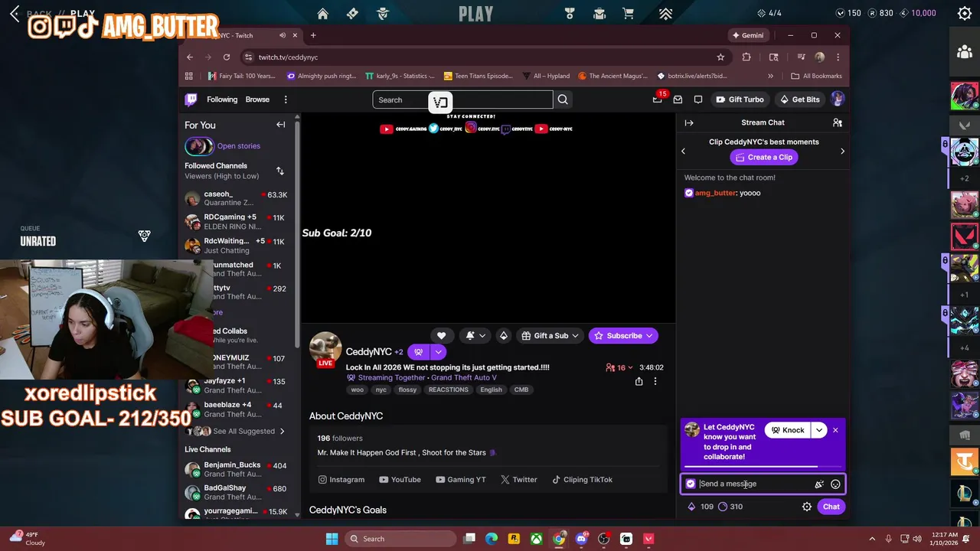980x551 pixels.
Task: Send message with the Chat button
Action: tap(831, 507)
